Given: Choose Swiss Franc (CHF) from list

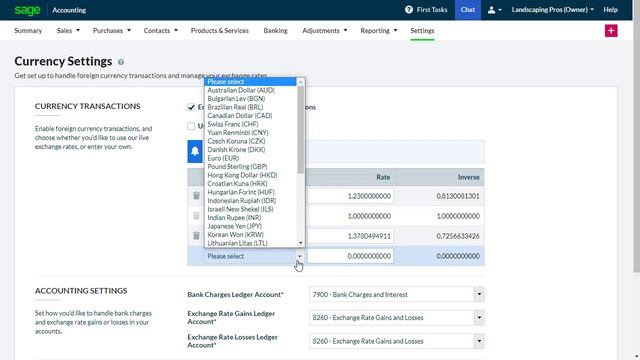Looking at the screenshot, I should pyautogui.click(x=250, y=124).
